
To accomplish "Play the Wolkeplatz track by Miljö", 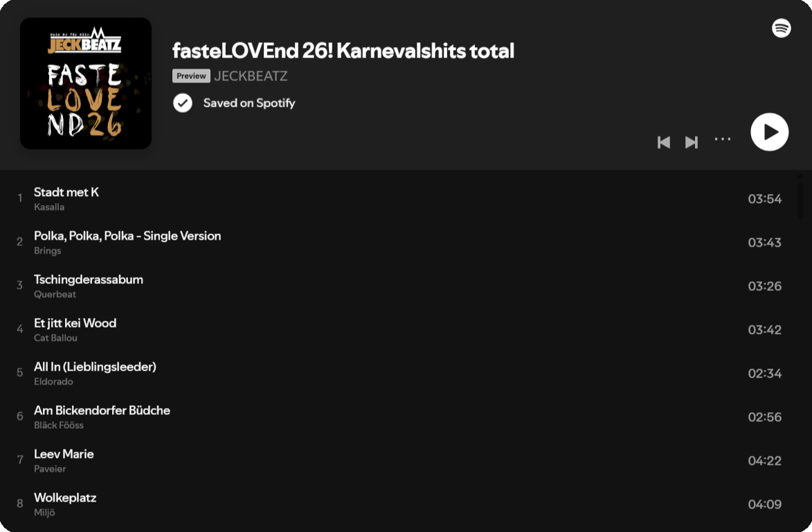I will pos(65,498).
